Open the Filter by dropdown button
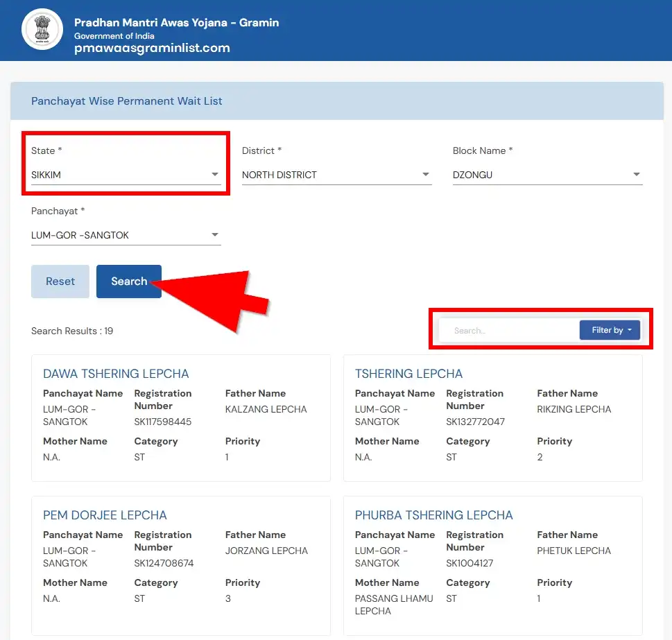This screenshot has height=640, width=672. tap(610, 330)
